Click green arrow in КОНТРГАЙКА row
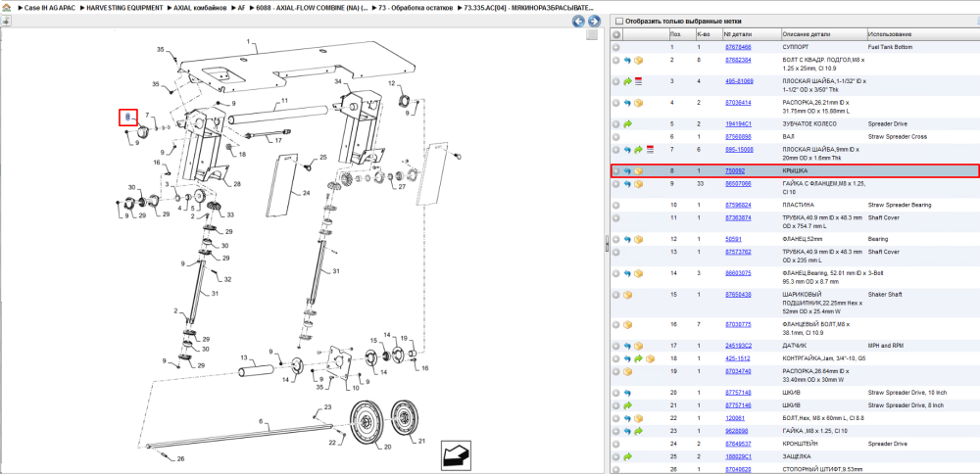 (x=639, y=359)
